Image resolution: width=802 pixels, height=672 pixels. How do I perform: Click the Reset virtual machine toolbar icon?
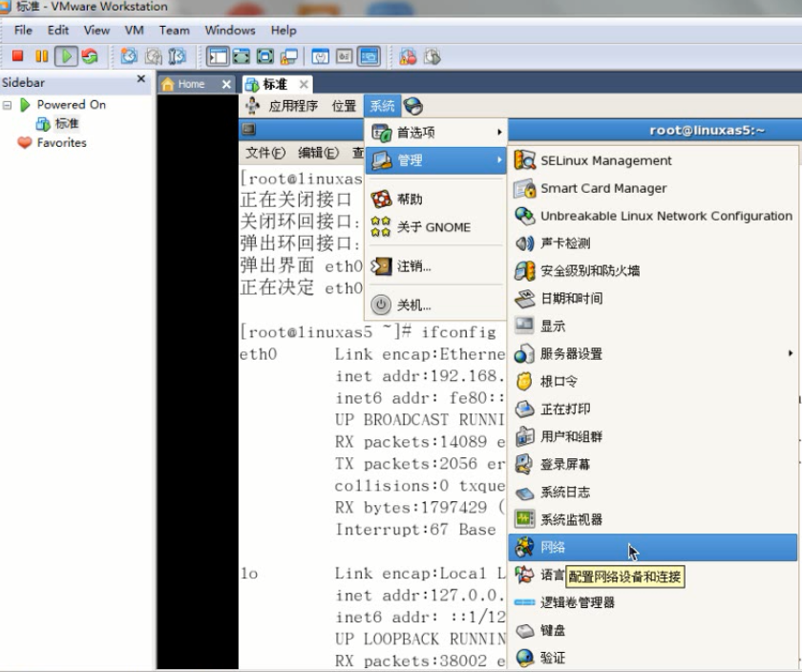[90, 55]
